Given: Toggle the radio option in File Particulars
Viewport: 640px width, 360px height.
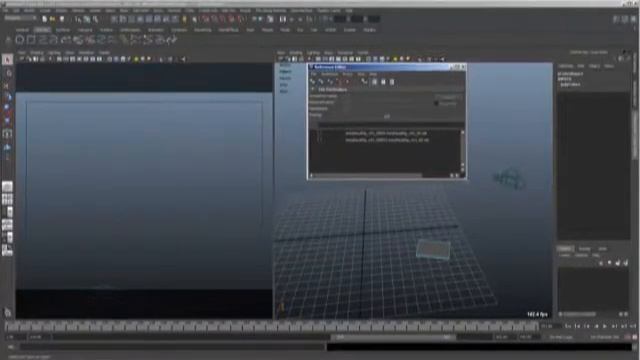Looking at the screenshot, I should coord(436,104).
